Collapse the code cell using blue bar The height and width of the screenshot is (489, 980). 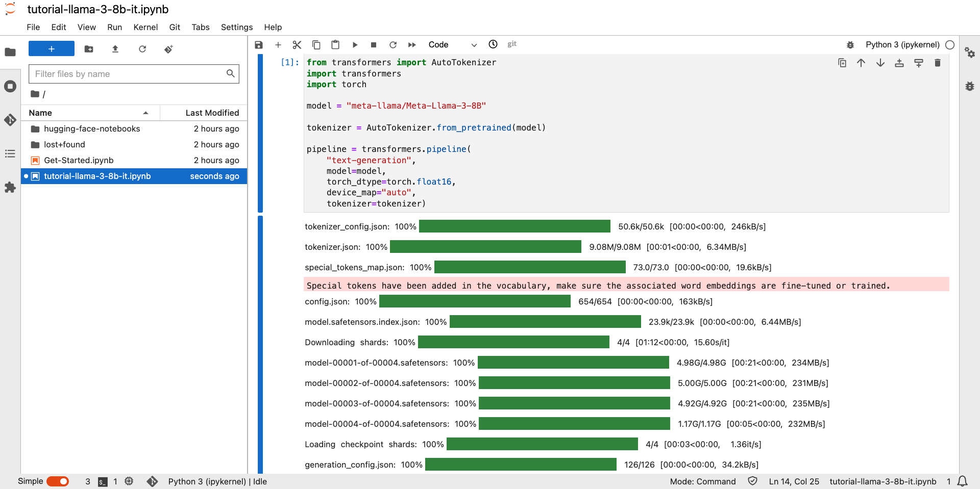coord(260,134)
